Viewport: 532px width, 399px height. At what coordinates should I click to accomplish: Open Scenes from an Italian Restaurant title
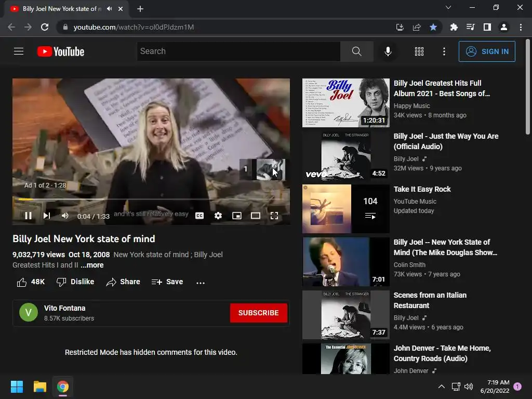pyautogui.click(x=430, y=300)
